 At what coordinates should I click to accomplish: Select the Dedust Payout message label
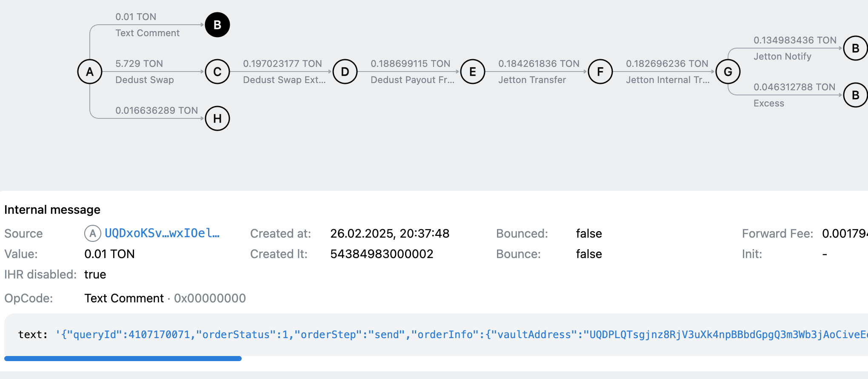412,80
